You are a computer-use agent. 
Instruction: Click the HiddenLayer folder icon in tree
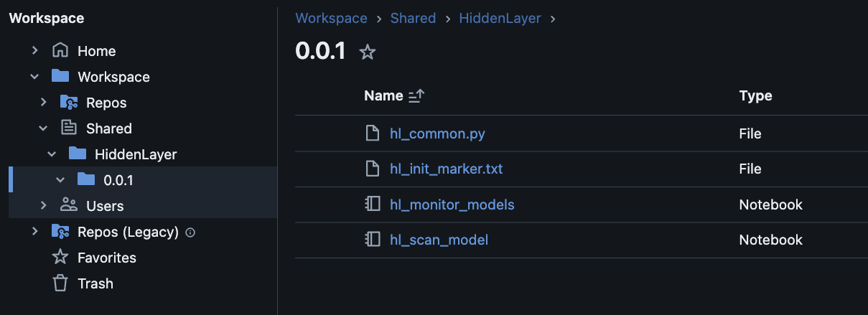(78, 154)
